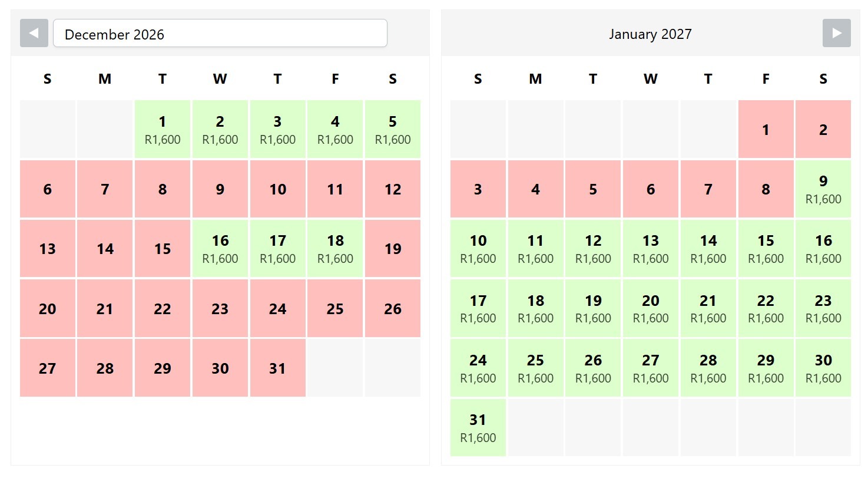Select January 9 at R1,600
868x478 pixels.
click(823, 189)
